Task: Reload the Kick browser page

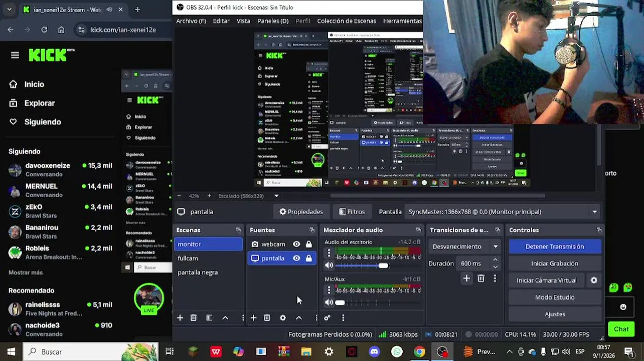Action: (44, 30)
